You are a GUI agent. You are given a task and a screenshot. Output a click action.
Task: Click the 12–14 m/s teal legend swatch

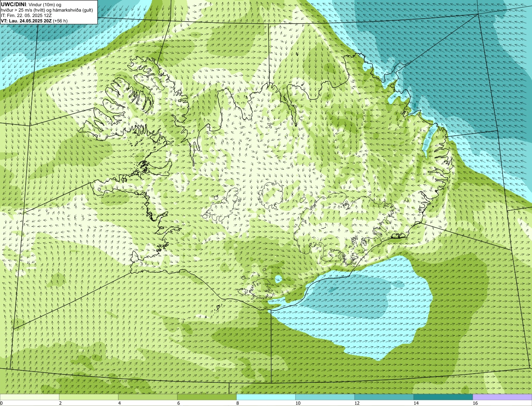(384, 397)
